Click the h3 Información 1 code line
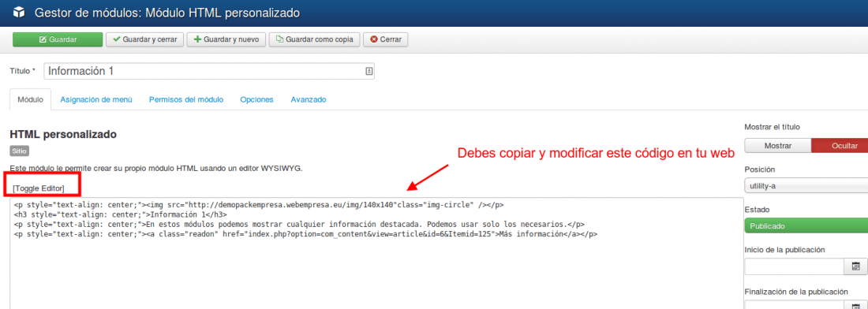Viewport: 868px width, 309px height. click(121, 214)
